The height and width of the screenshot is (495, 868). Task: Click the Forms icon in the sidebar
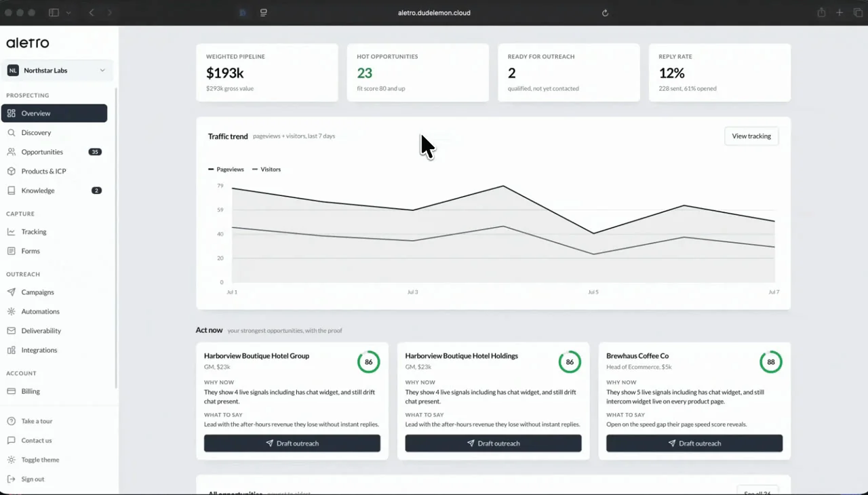(x=11, y=251)
